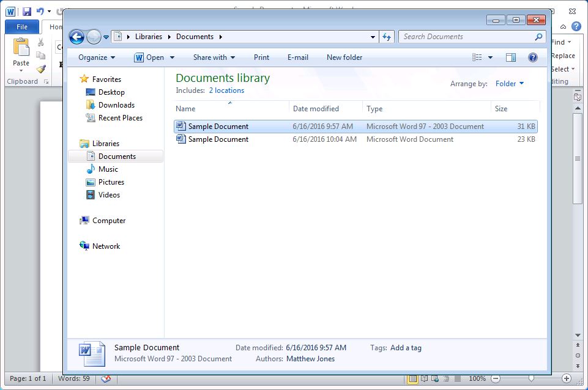Viewport: 588px width, 390px height.
Task: Open the Videos library
Action: coord(103,195)
